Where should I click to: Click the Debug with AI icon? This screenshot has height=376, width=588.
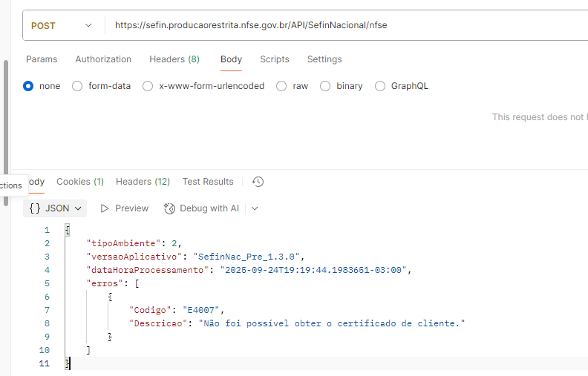(x=169, y=208)
